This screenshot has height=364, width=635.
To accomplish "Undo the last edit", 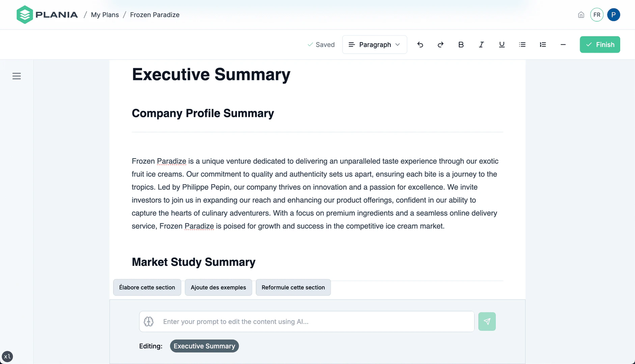I will tap(420, 44).
